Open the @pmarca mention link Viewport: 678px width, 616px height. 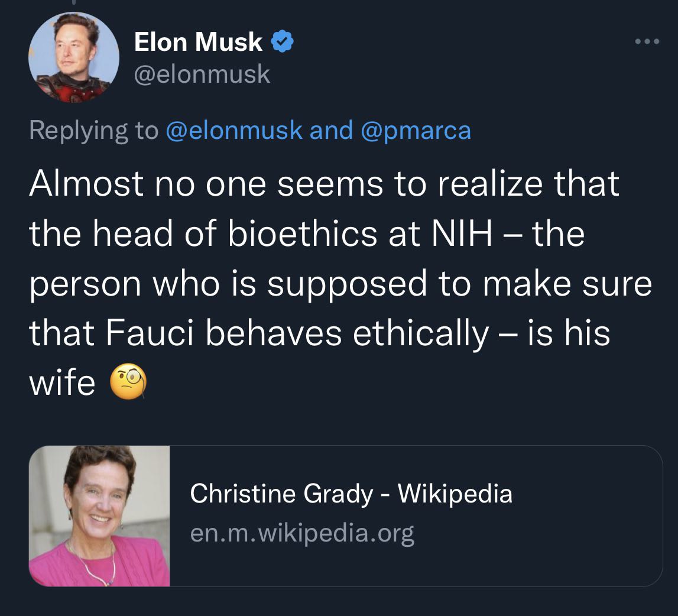click(x=415, y=130)
